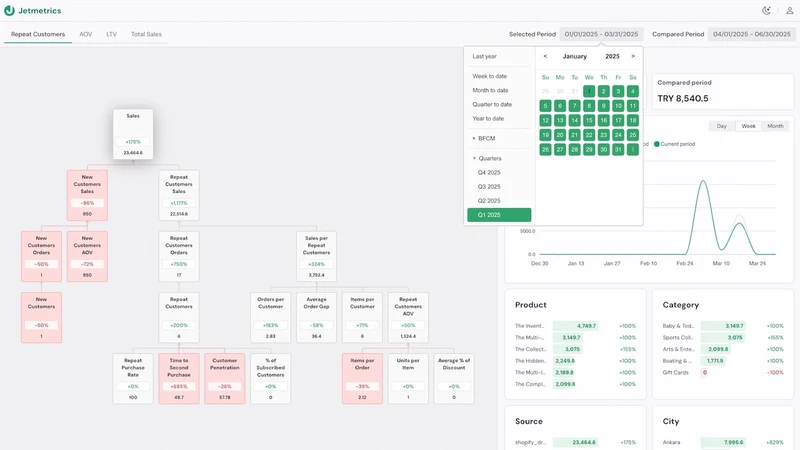The height and width of the screenshot is (450, 800).
Task: Open the Compared Period date range
Action: click(x=752, y=34)
